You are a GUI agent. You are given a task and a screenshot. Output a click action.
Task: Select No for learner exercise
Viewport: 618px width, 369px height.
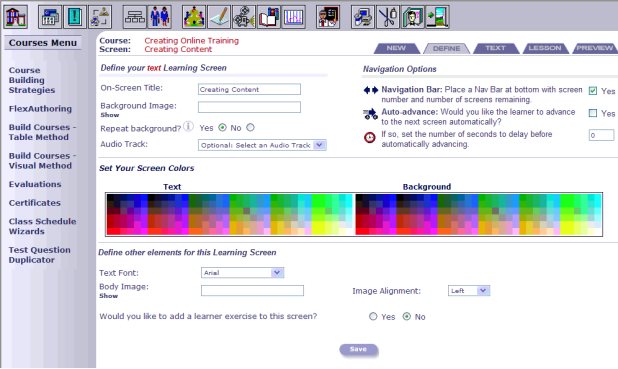pyautogui.click(x=406, y=316)
